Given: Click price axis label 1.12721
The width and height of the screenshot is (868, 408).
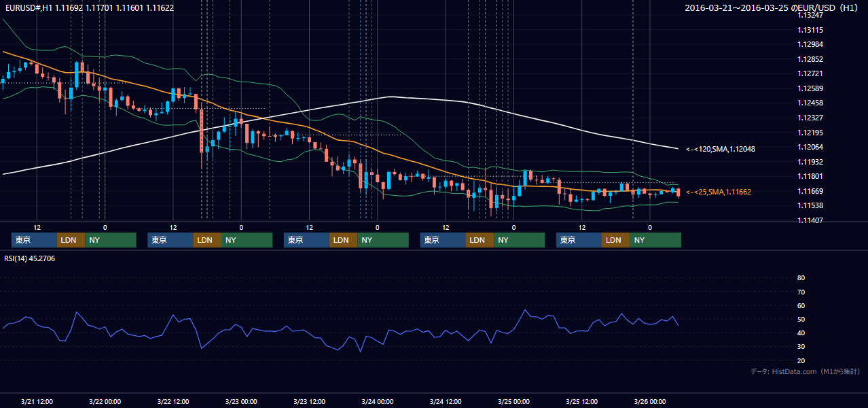Looking at the screenshot, I should pos(810,73).
